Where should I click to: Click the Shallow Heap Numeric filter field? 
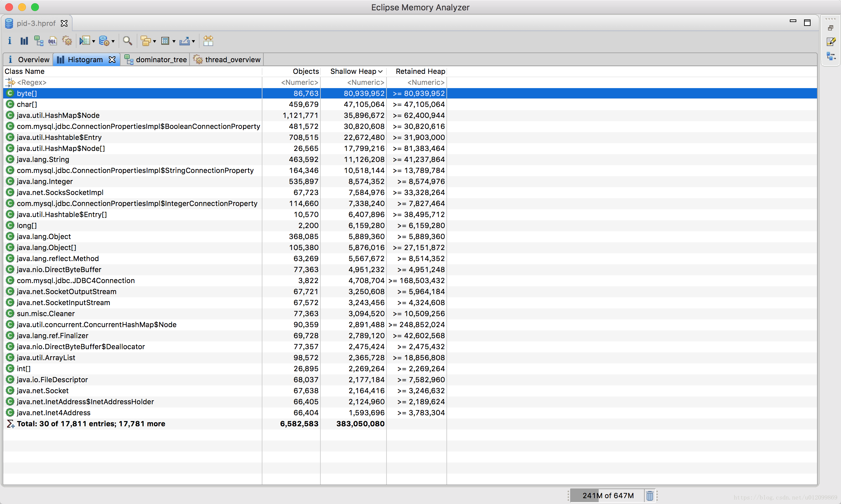(353, 82)
